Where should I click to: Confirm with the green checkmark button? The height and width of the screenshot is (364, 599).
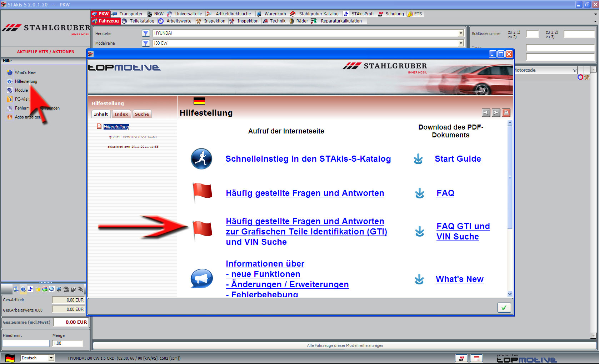[504, 308]
